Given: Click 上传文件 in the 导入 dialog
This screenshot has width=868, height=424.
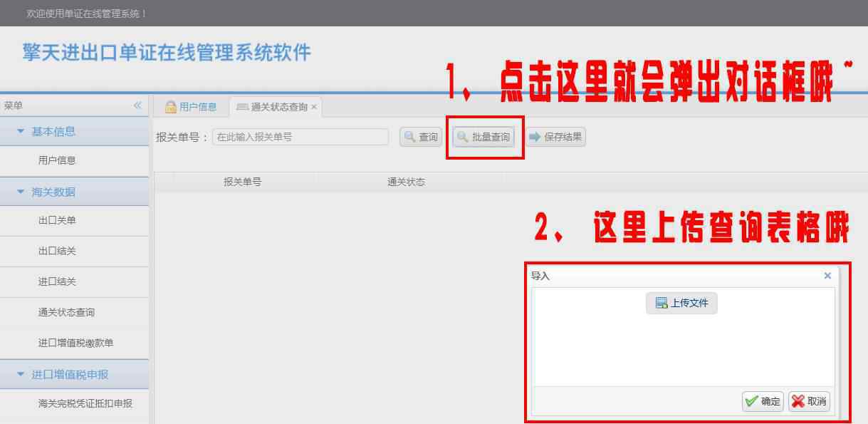Looking at the screenshot, I should (681, 303).
